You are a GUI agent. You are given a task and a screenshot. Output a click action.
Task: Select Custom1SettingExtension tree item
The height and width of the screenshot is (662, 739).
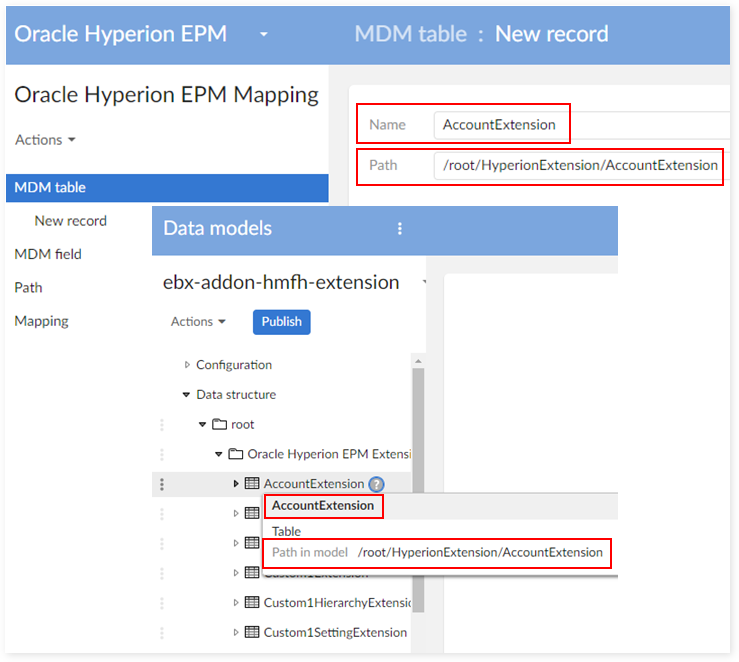click(335, 632)
